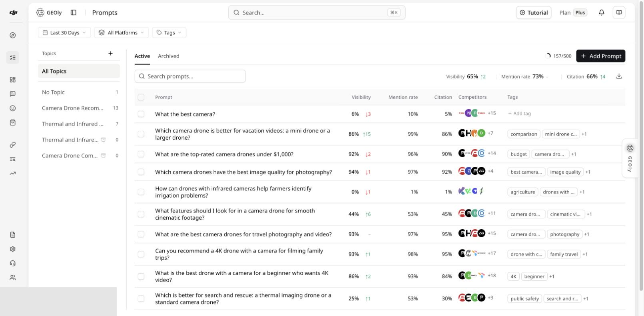
Task: Select All Topics in the topics list
Action: (79, 71)
